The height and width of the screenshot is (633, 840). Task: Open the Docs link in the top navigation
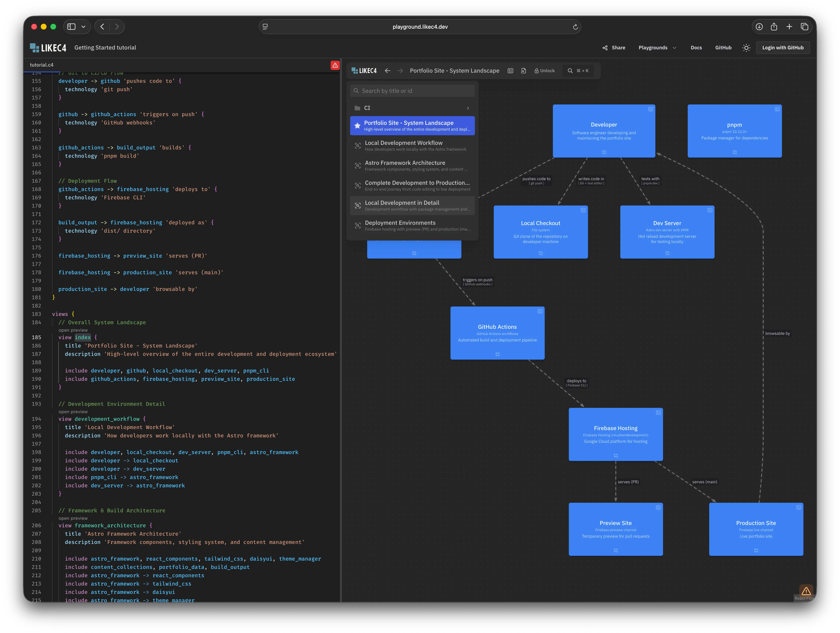[x=696, y=47]
